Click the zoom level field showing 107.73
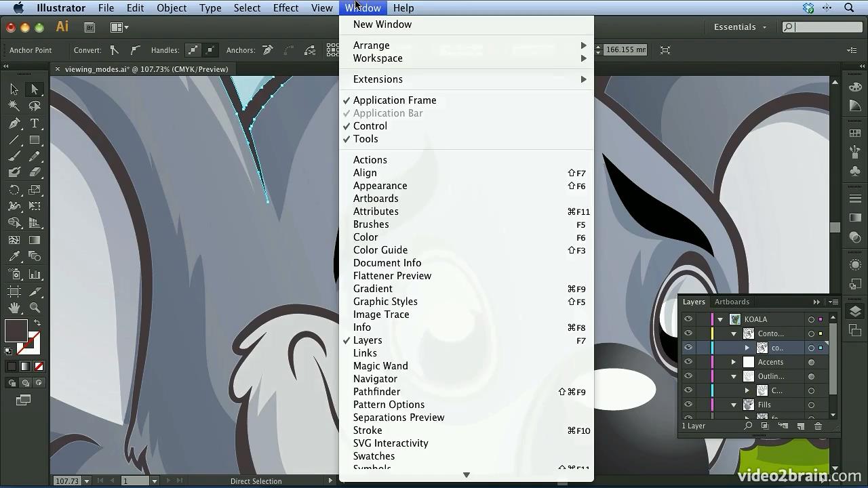The image size is (868, 488). coord(66,481)
